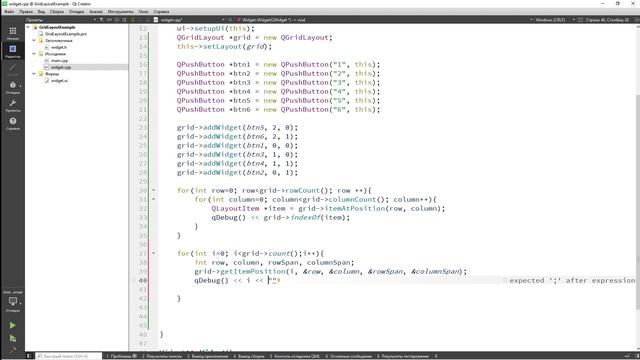Open the Build (Сборка) menu
This screenshot has width=640, height=360.
click(x=57, y=11)
